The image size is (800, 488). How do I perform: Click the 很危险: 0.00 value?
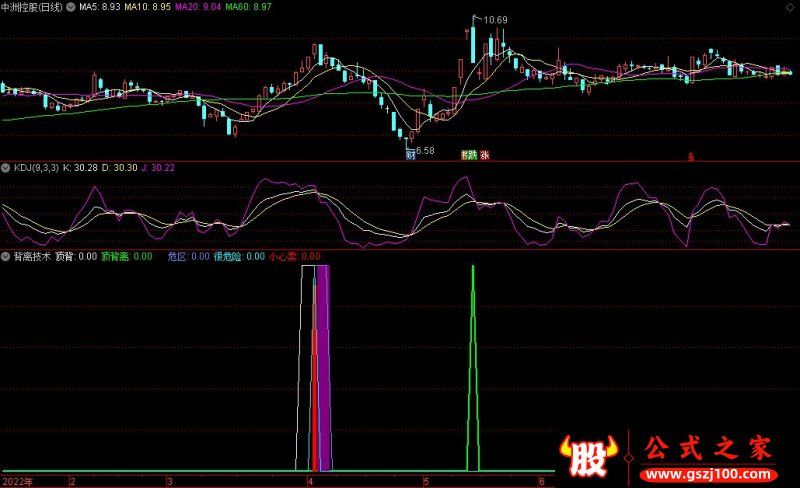(239, 256)
